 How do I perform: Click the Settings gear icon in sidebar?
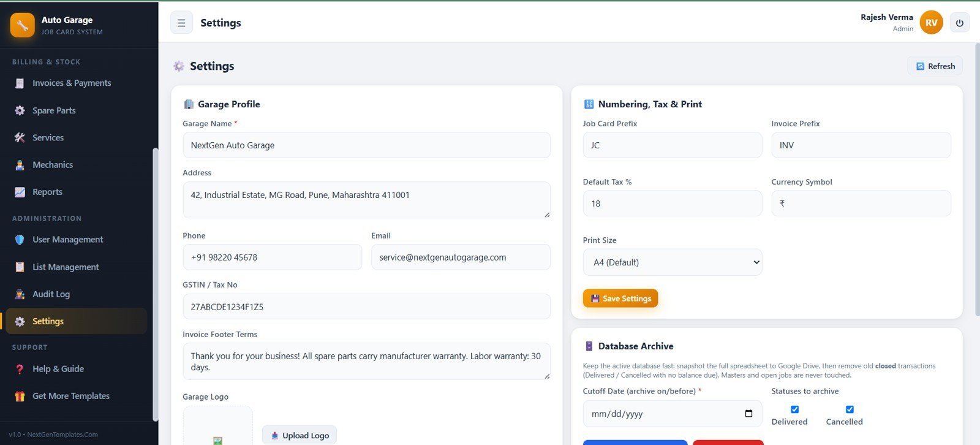(x=20, y=321)
